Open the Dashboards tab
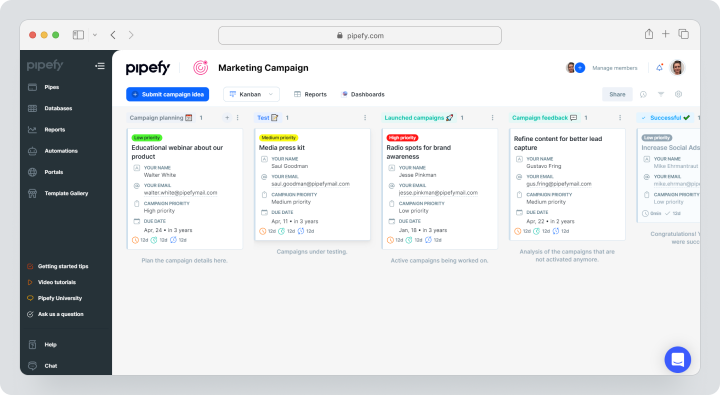This screenshot has width=720, height=395. (x=363, y=94)
